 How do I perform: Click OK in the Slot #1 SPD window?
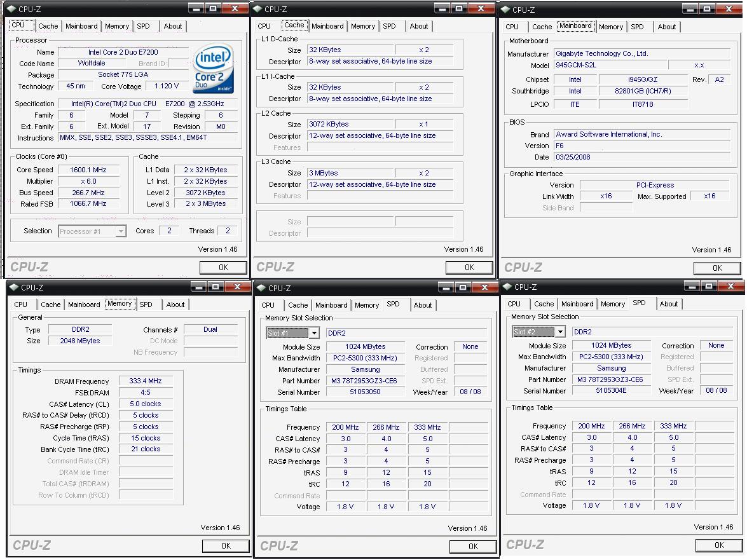[x=473, y=546]
